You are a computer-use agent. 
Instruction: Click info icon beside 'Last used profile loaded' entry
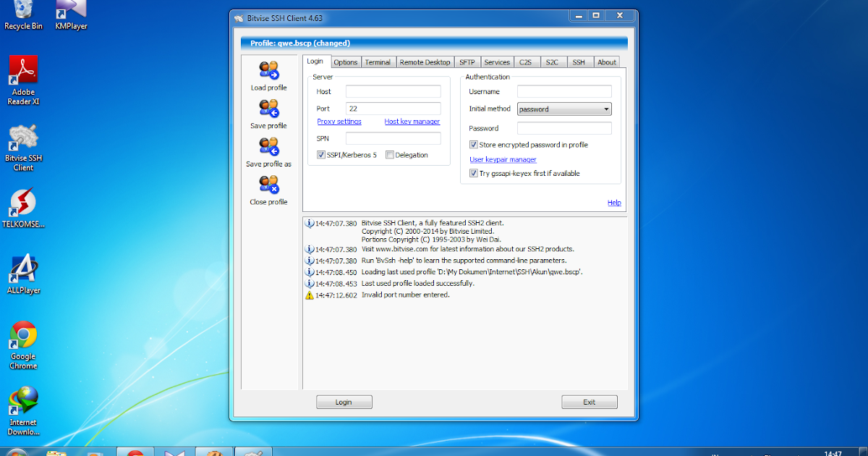pyautogui.click(x=310, y=284)
